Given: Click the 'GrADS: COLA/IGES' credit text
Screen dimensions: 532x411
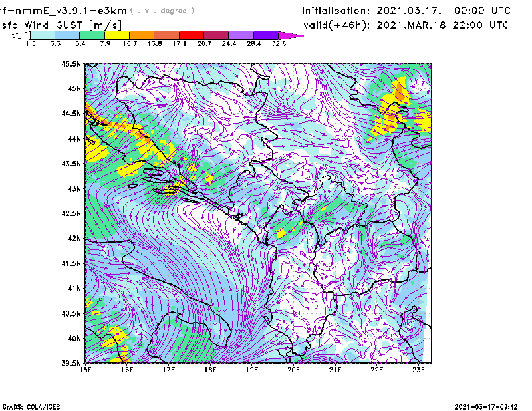Looking at the screenshot, I should pos(31,407).
